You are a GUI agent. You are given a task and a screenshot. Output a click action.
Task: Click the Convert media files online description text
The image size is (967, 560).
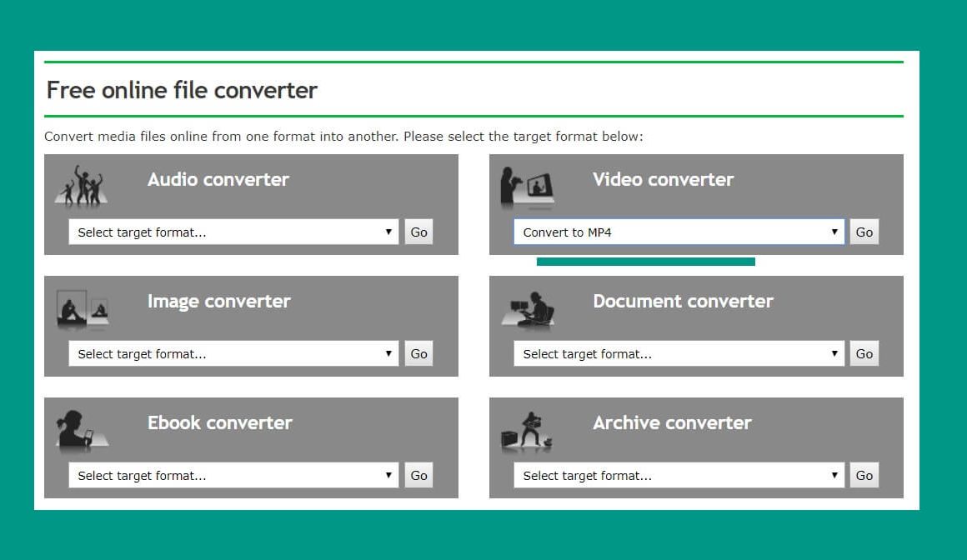coord(343,137)
